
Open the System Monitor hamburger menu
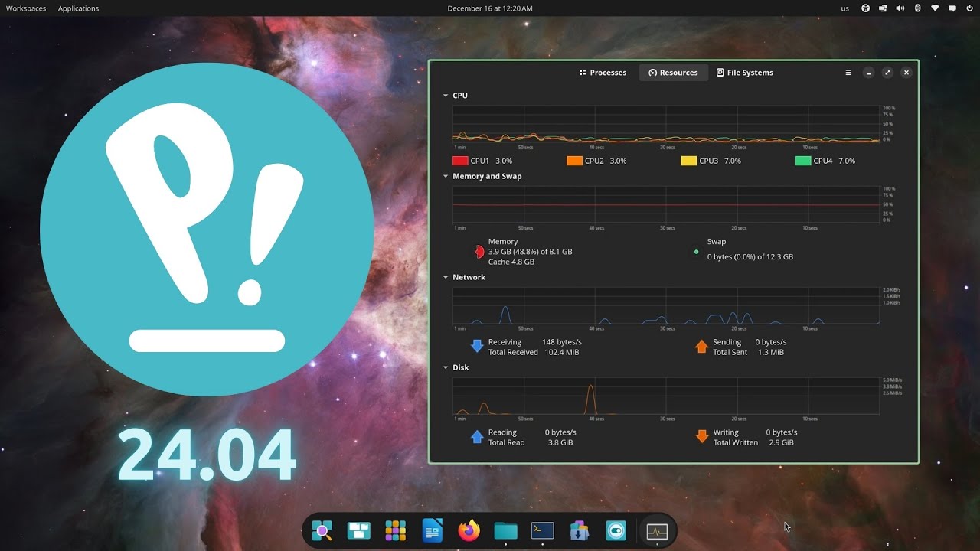coord(848,73)
